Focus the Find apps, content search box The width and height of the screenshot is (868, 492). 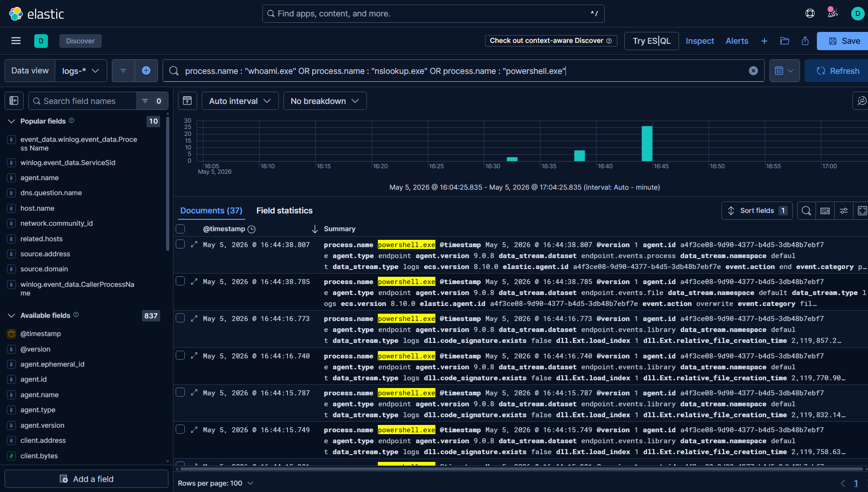coord(434,14)
